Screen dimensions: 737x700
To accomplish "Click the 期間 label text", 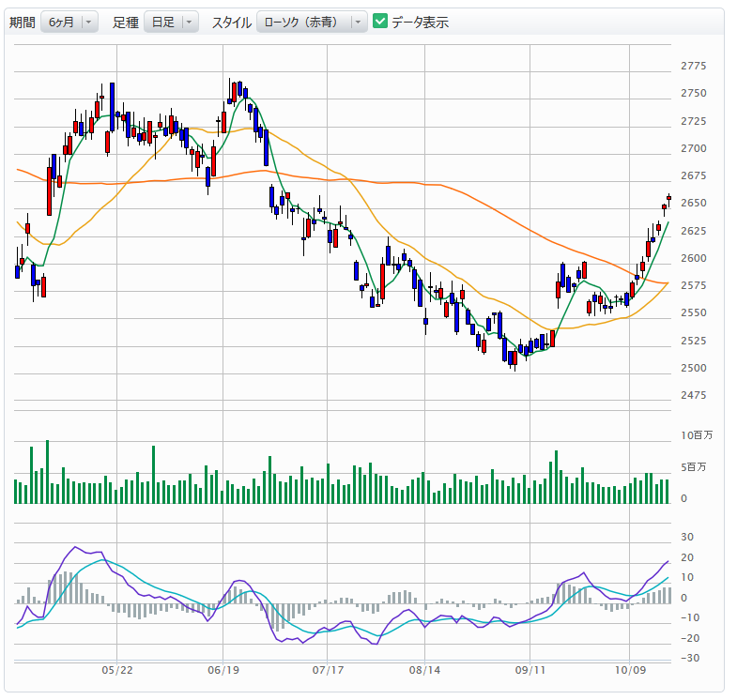I will pos(23,22).
